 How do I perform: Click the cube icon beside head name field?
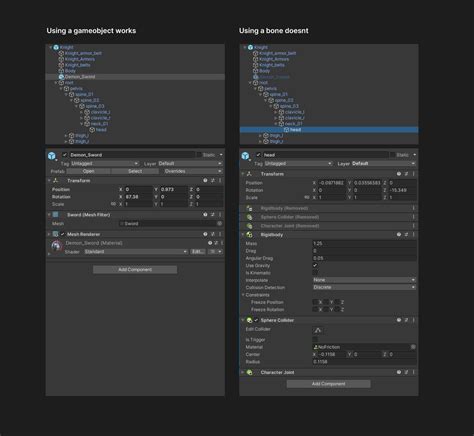[245, 156]
